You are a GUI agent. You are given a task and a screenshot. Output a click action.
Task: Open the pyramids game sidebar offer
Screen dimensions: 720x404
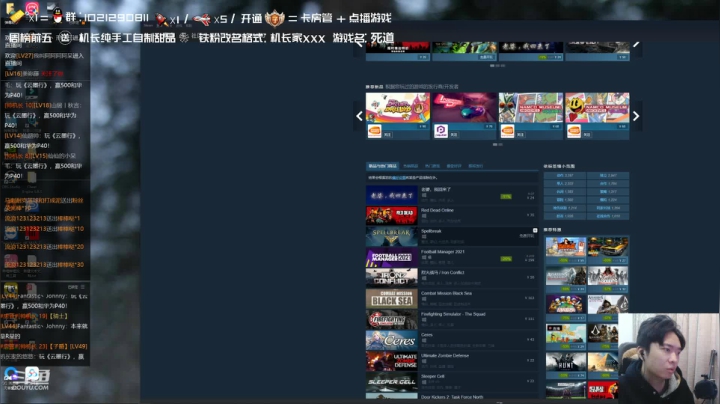(603, 363)
